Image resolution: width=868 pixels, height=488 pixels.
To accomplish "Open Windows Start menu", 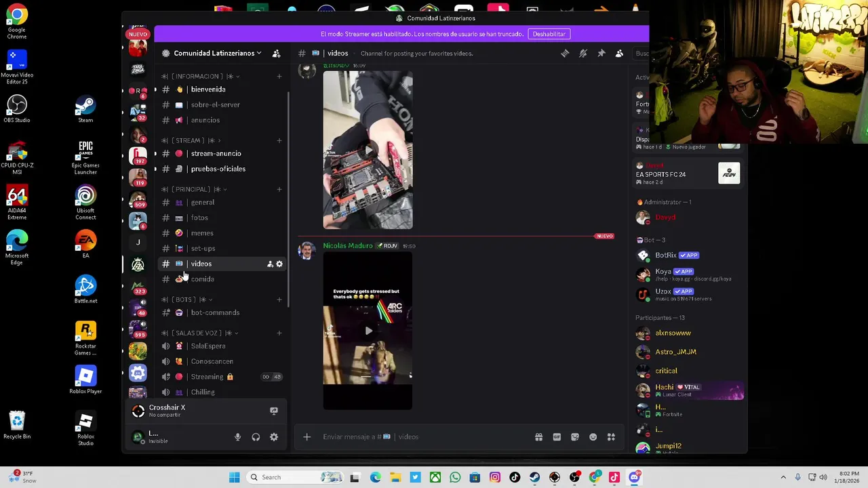I will tap(234, 477).
